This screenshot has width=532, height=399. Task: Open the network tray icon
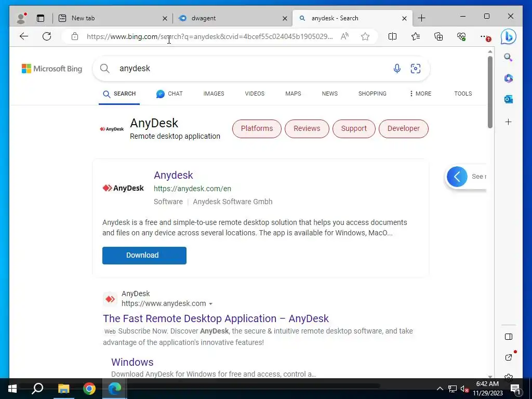(453, 389)
